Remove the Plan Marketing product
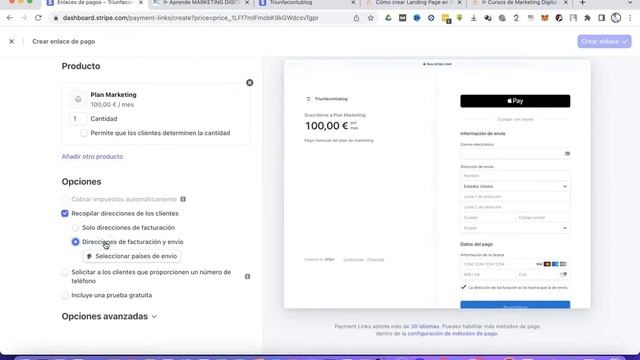The image size is (640, 360). pos(249,83)
